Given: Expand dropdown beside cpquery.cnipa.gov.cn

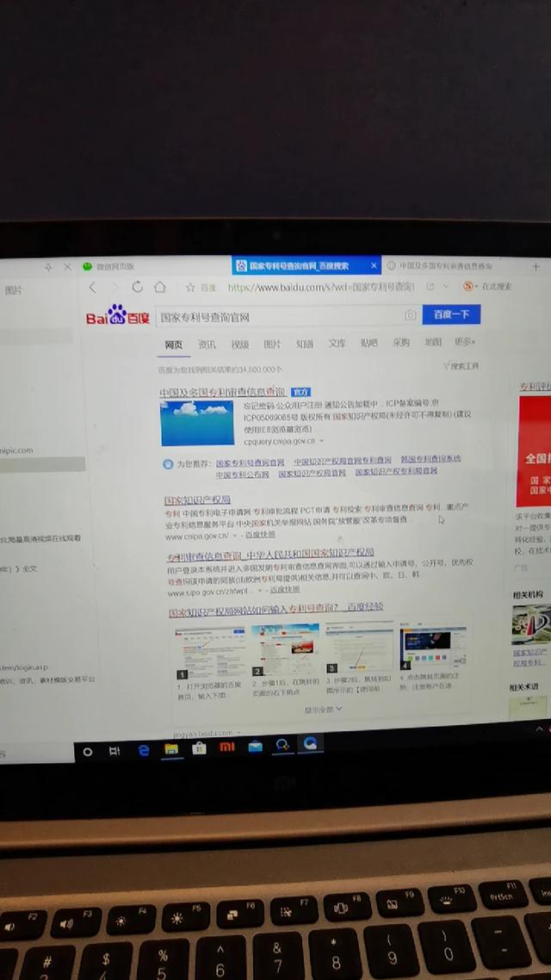Looking at the screenshot, I should pyautogui.click(x=321, y=441).
